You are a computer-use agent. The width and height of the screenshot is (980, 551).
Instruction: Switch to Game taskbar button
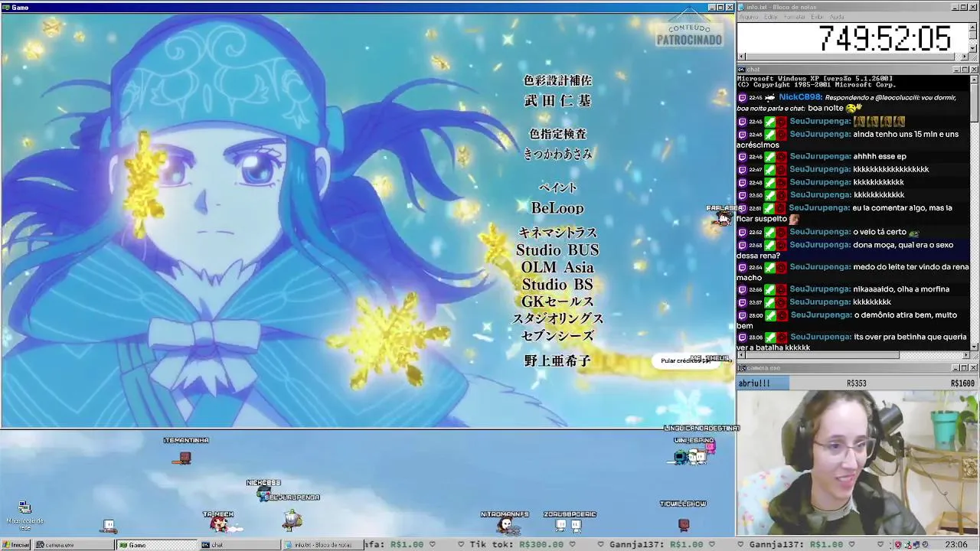click(x=156, y=545)
